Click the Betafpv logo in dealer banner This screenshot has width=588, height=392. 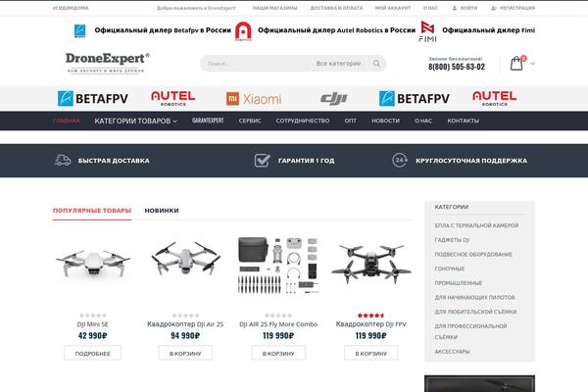80,30
